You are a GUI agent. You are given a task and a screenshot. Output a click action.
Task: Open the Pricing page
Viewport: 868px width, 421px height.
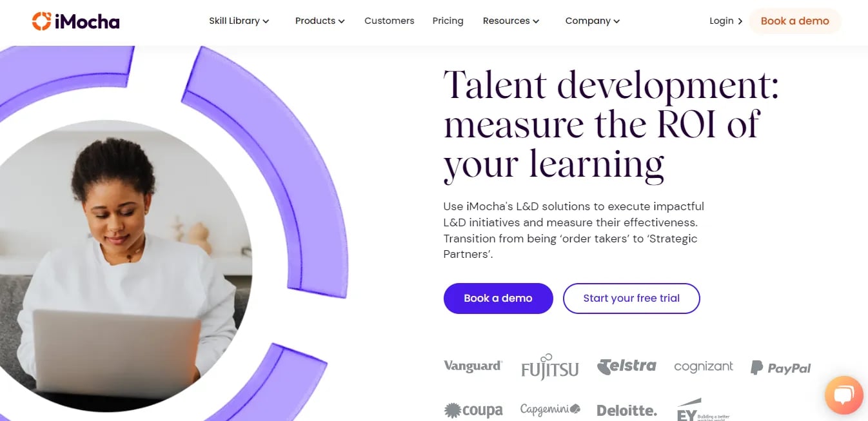click(448, 21)
